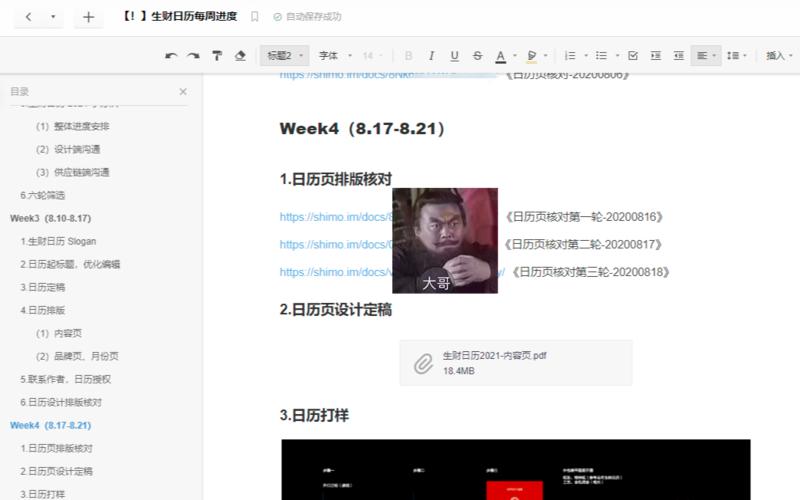Clear formatting with the eraser icon
Screen dimensions: 800x500
[240, 56]
